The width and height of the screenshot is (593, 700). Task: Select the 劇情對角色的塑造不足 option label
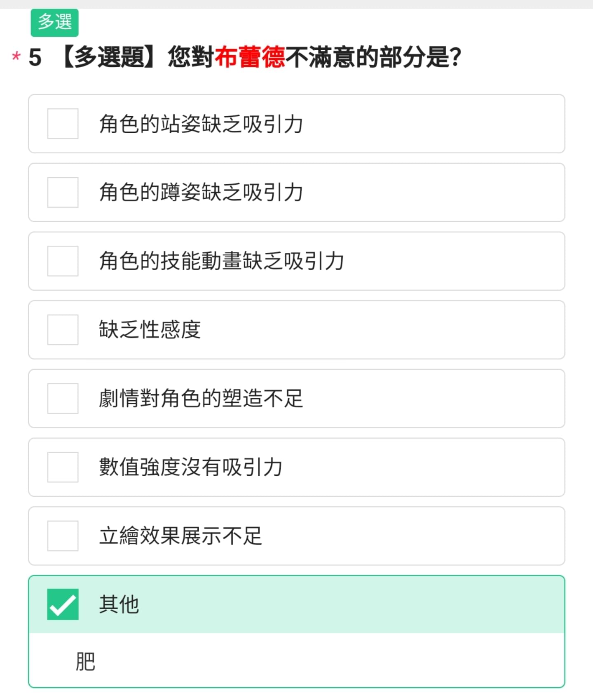201,398
